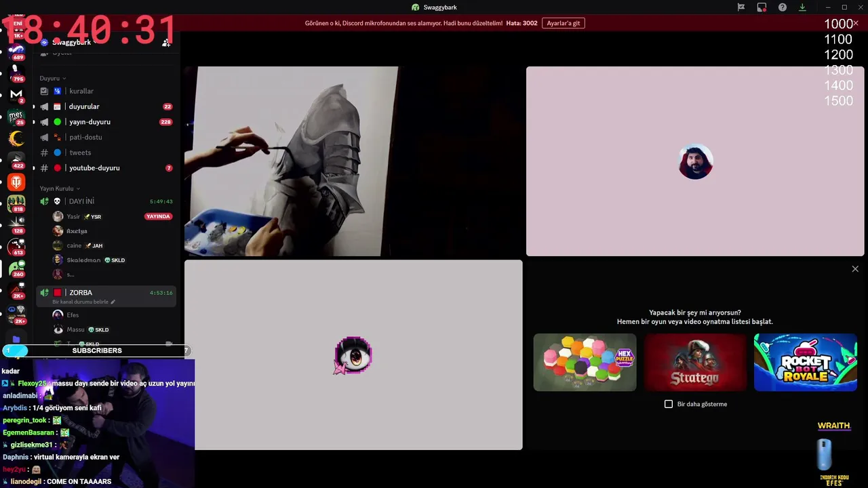The image size is (868, 488).
Task: Close the activity suggestion panel
Action: (x=855, y=269)
